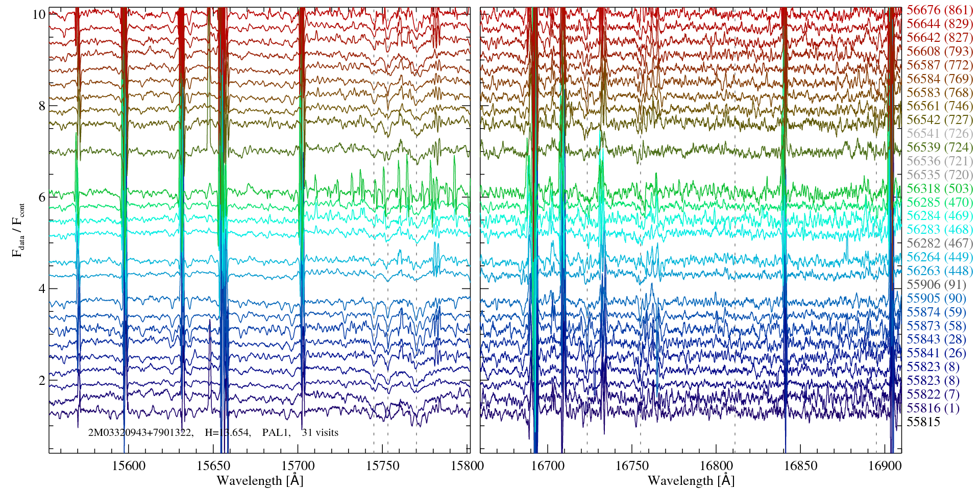This screenshot has height=490, width=980.
Task: Click the legend label 56561 (746)
Action: [x=939, y=106]
